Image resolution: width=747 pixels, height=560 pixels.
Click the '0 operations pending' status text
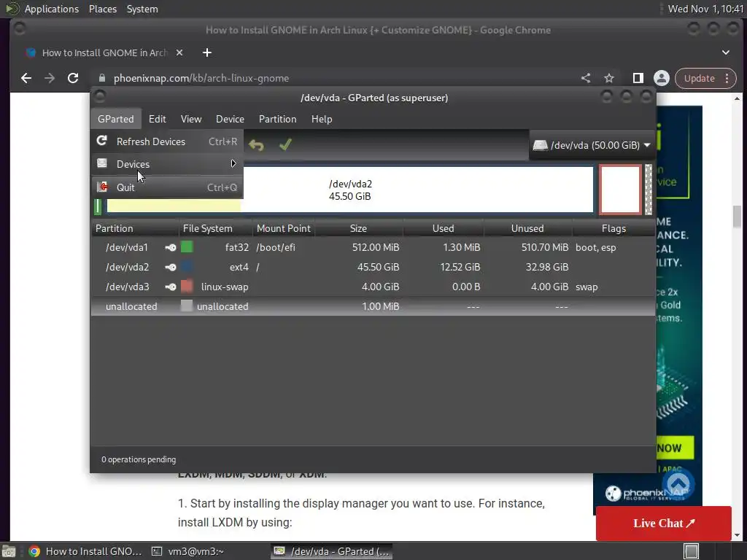[139, 459]
